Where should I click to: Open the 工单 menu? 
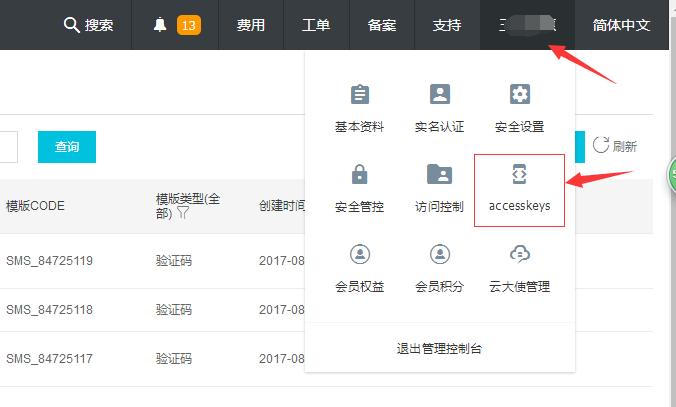[316, 25]
